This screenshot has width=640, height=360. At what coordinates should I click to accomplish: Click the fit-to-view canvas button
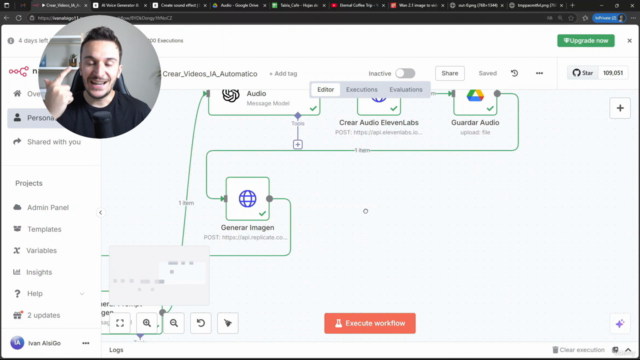pyautogui.click(x=120, y=323)
